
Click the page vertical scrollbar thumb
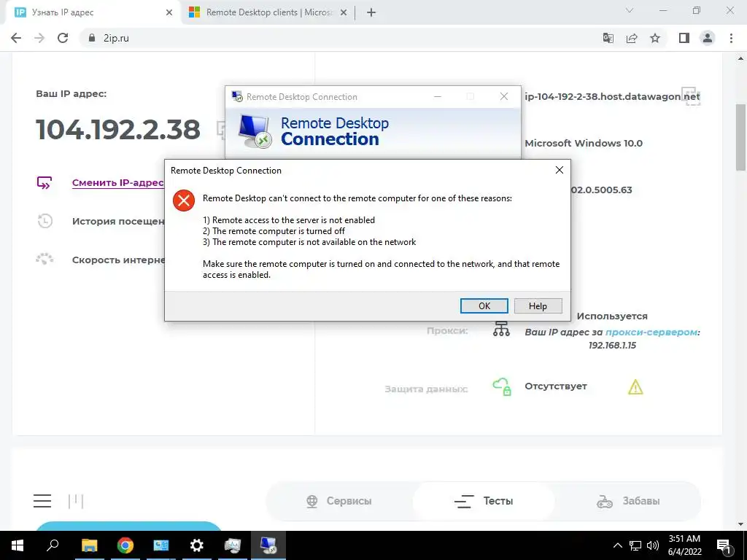pyautogui.click(x=740, y=137)
